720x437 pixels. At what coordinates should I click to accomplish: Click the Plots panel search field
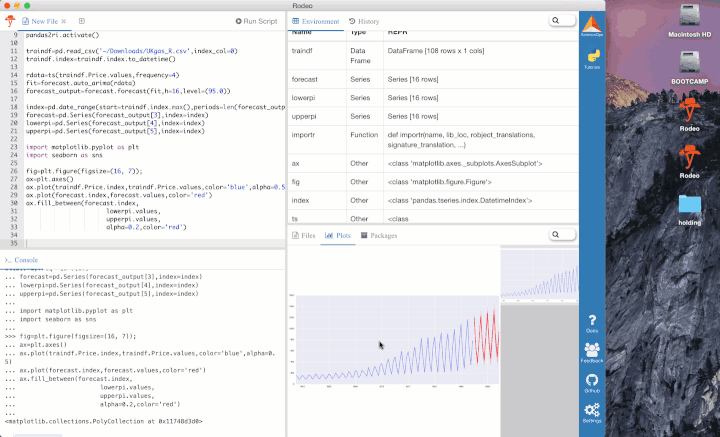click(562, 235)
